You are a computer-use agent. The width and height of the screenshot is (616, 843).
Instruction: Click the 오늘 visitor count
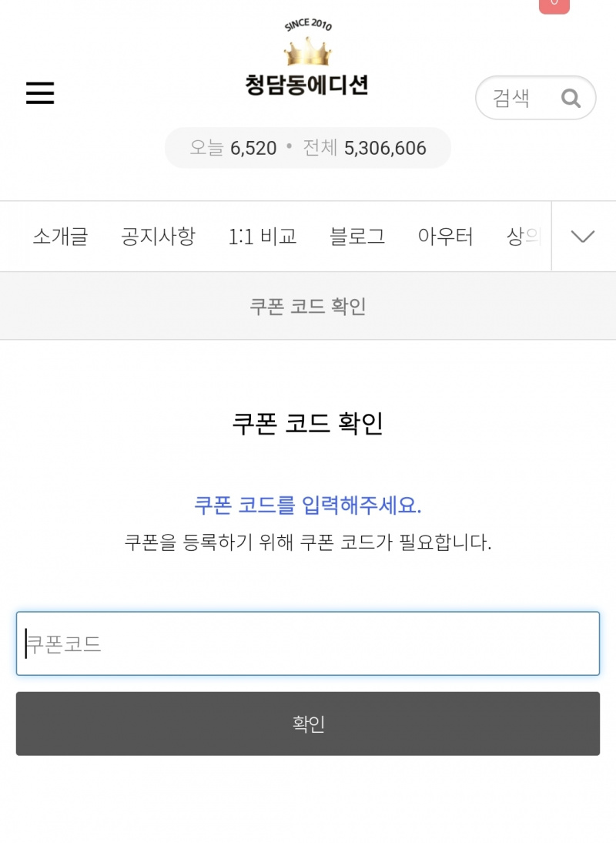tap(233, 148)
